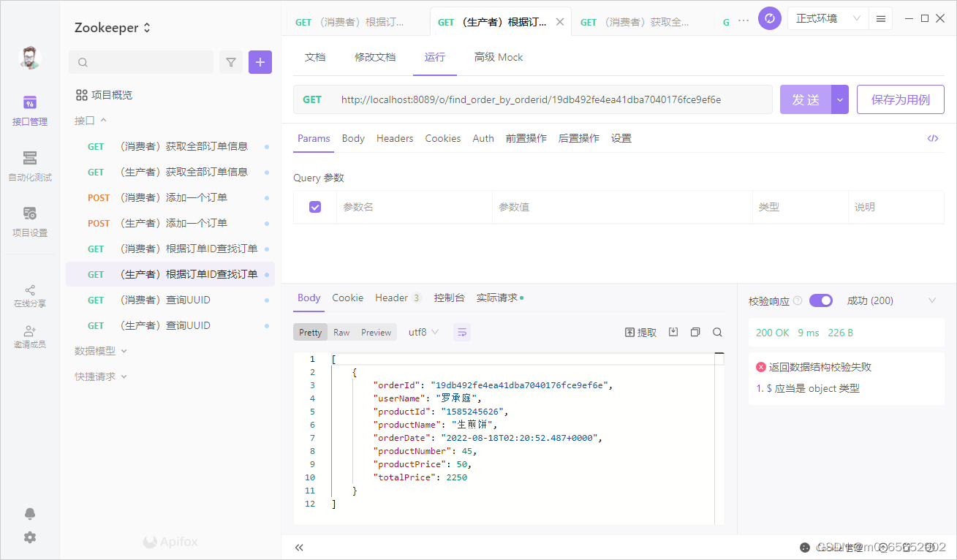957x560 pixels.
Task: Toggle word wrap in response body
Action: [x=462, y=332]
